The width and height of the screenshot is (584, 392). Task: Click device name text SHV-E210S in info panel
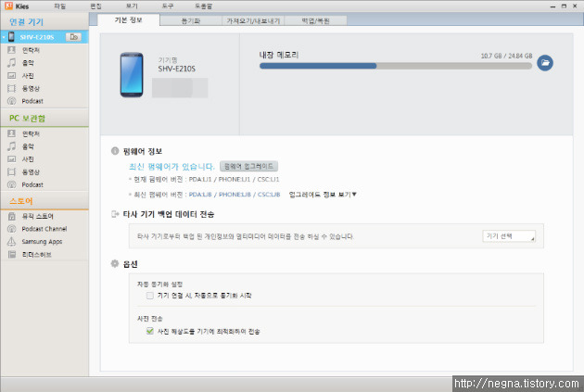(x=176, y=69)
